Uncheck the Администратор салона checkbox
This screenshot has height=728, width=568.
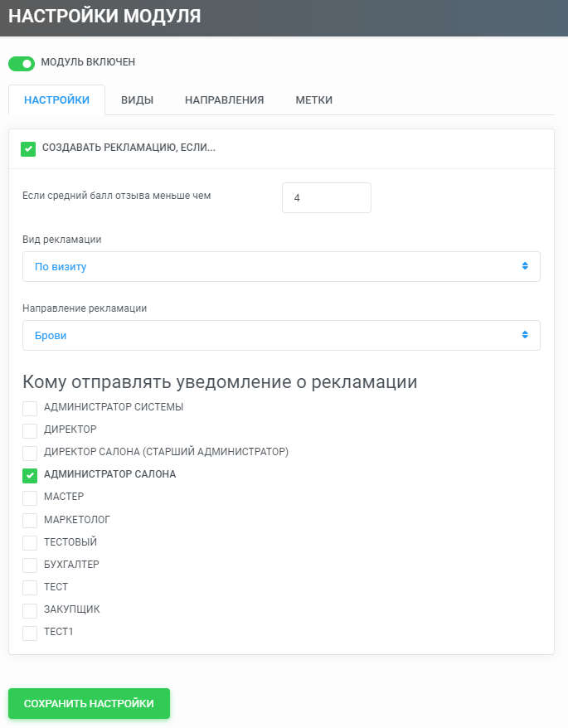(x=30, y=475)
